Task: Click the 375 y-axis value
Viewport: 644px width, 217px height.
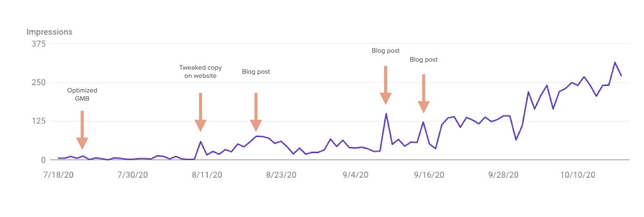Action: point(39,44)
